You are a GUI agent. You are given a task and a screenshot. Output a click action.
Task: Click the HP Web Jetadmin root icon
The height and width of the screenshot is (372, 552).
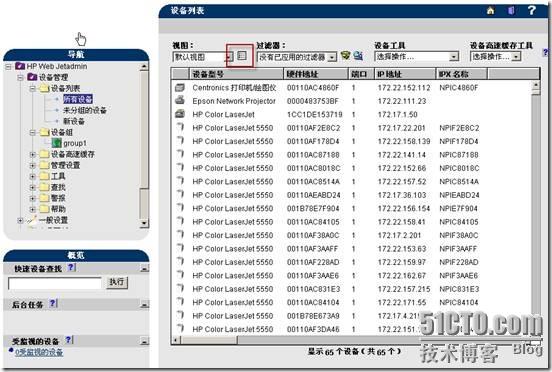(20, 66)
